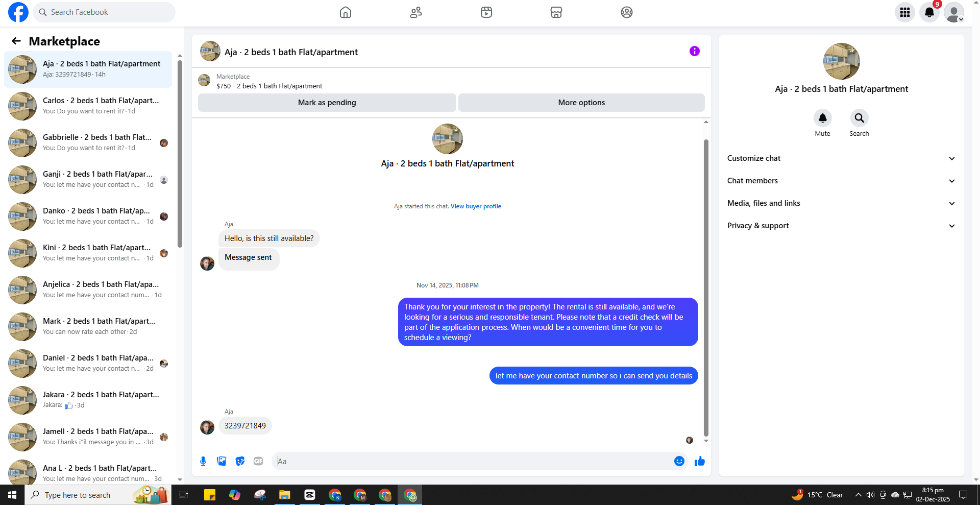This screenshot has height=505, width=980.
Task: Open Gabbrielle conversation in chat list
Action: pos(89,142)
